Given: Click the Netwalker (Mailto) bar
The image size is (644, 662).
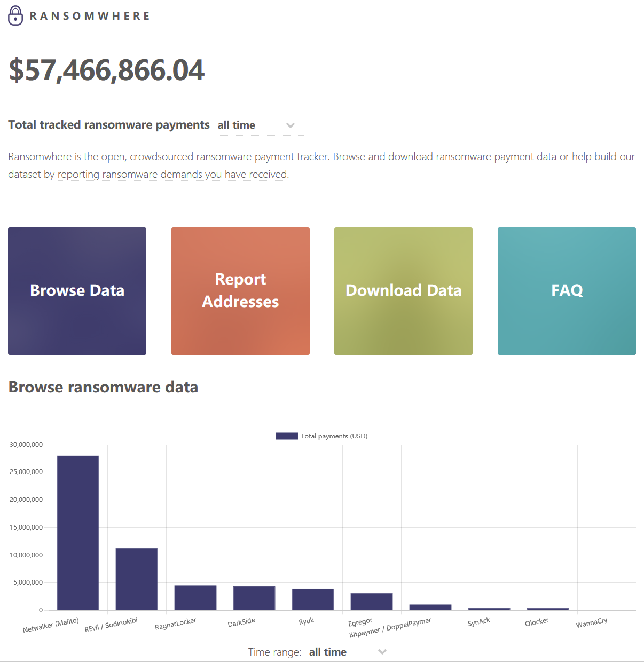Looking at the screenshot, I should point(78,533).
